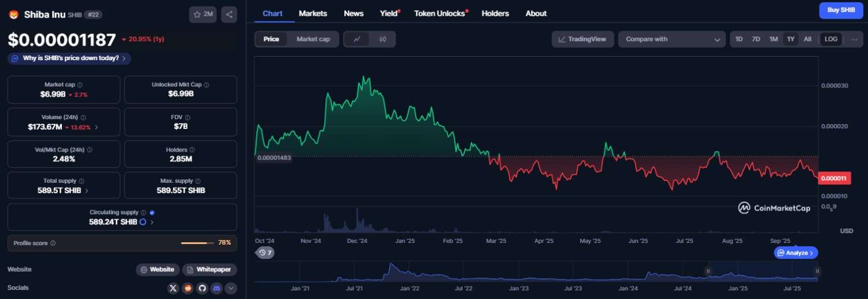Switch to line chart view icon
868x299 pixels.
[x=357, y=39]
